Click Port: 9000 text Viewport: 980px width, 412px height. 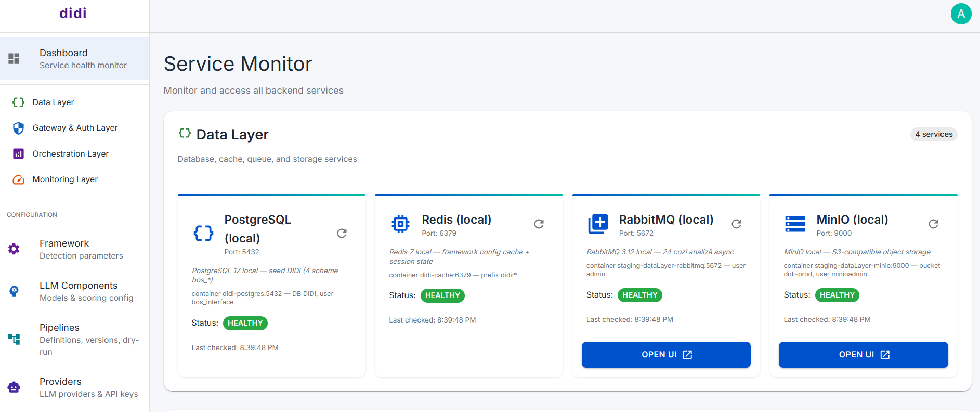(x=834, y=233)
